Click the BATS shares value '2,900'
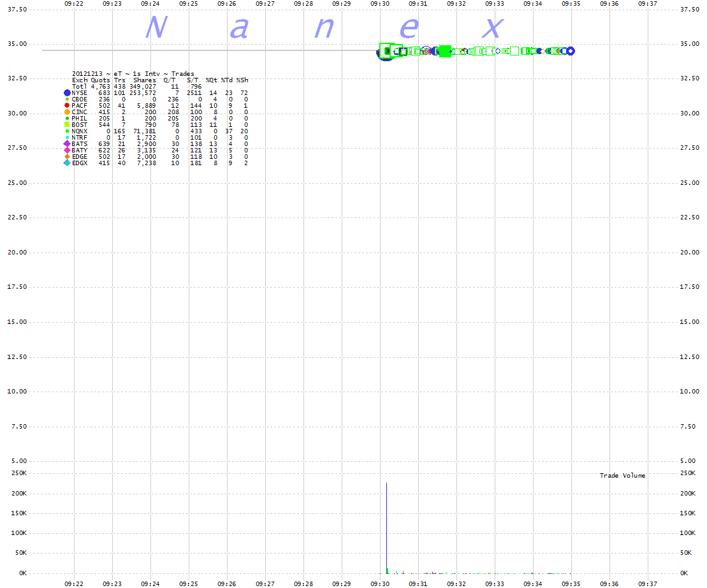The height and width of the screenshot is (588, 707). 147,144
